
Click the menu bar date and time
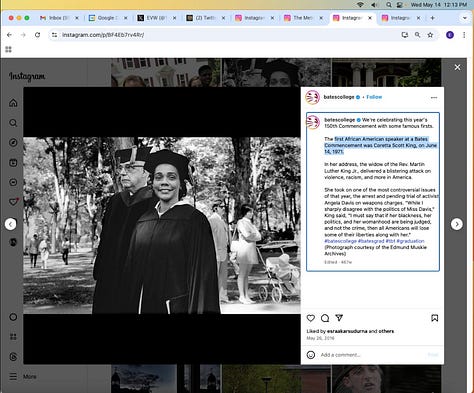(x=439, y=5)
